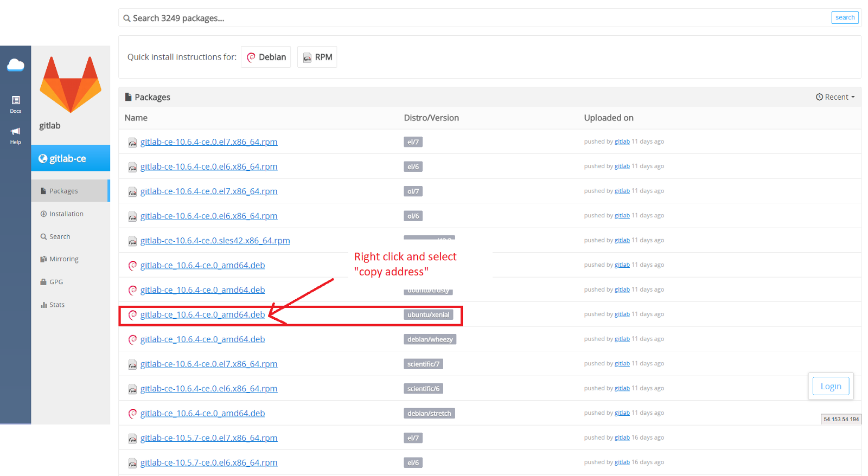Open the el6 rpm link in scientific/6 row
This screenshot has height=476, width=868.
[209, 389]
